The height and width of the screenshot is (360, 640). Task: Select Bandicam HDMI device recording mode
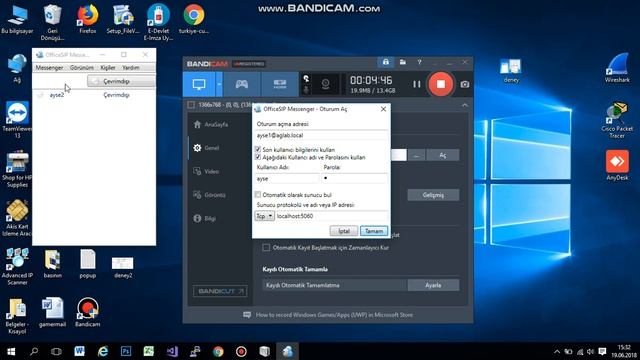click(x=280, y=84)
